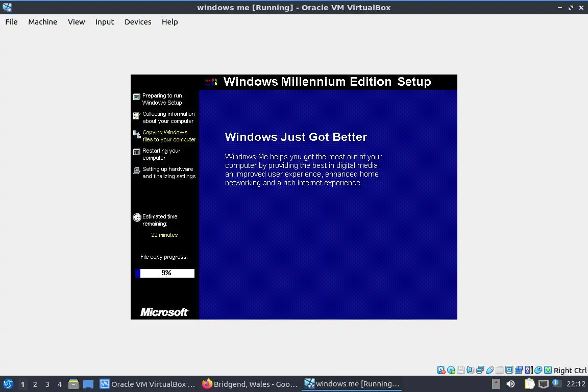
Task: Switch to workspace 2
Action: [35, 384]
